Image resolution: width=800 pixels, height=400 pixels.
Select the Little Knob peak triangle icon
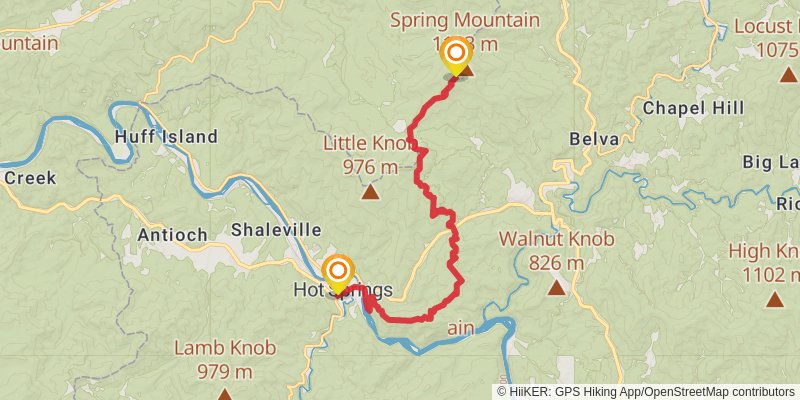(x=370, y=192)
